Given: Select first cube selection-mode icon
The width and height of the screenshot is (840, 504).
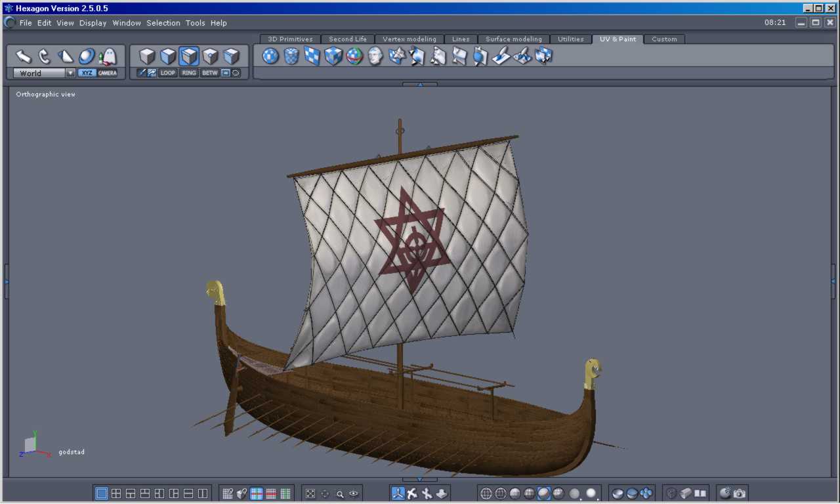Looking at the screenshot, I should pyautogui.click(x=147, y=56).
